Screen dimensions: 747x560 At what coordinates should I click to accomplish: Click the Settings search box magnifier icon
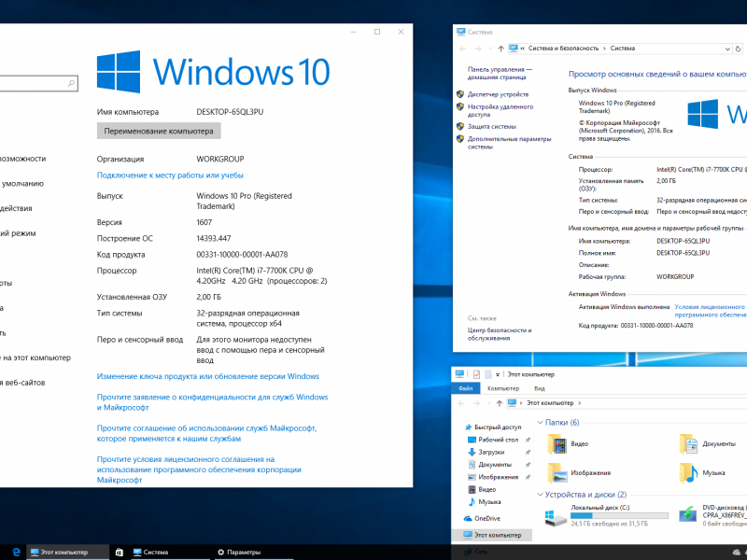71,83
